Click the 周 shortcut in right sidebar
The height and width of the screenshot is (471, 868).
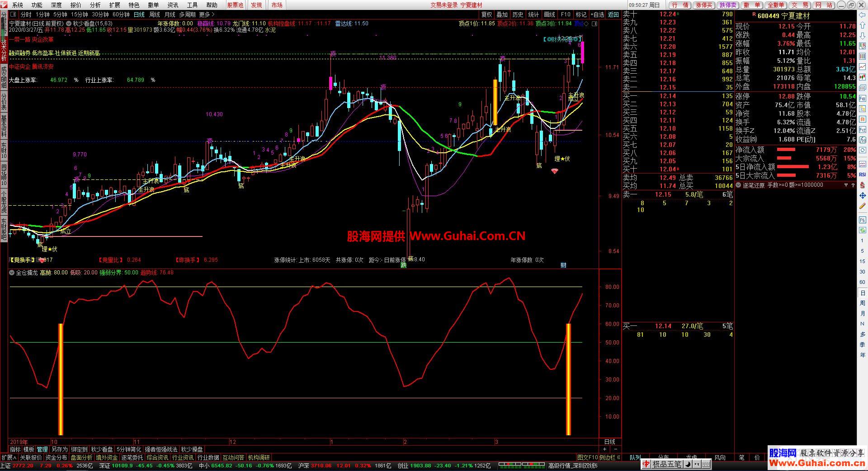tap(863, 303)
